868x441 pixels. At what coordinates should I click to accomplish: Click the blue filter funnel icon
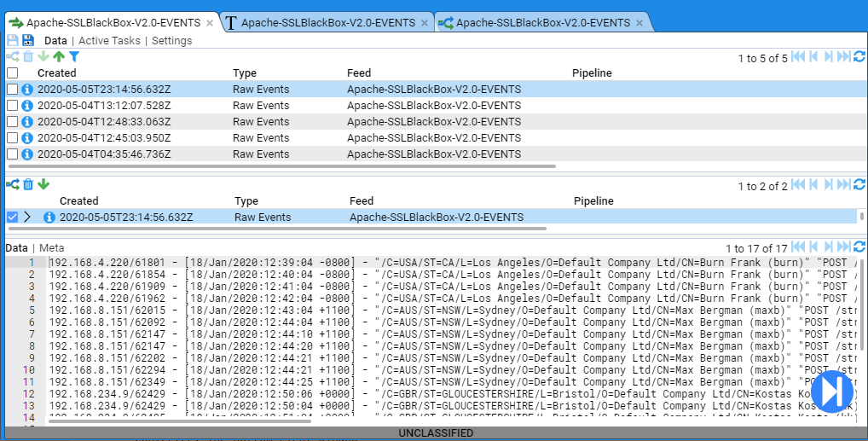pos(74,57)
